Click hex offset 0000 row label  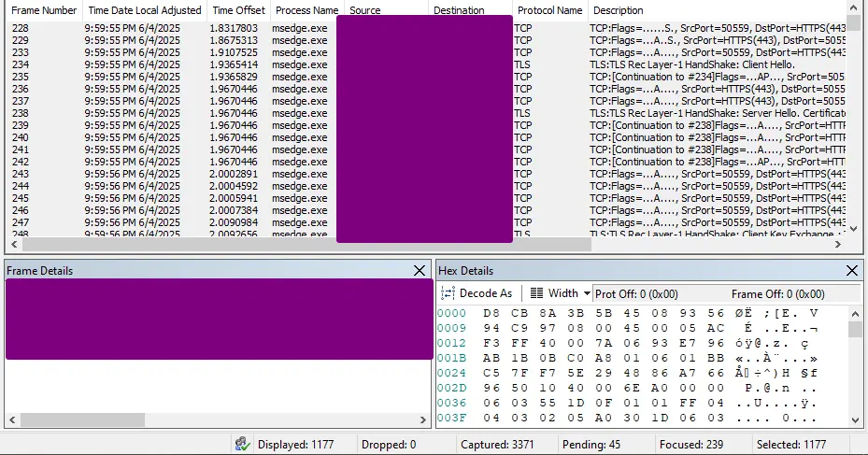pyautogui.click(x=451, y=313)
